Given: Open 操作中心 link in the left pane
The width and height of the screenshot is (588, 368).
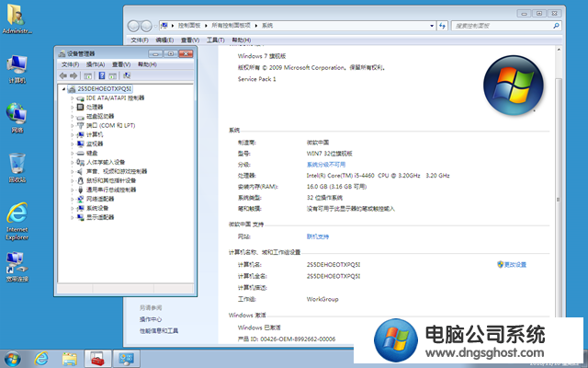Looking at the screenshot, I should (x=151, y=319).
